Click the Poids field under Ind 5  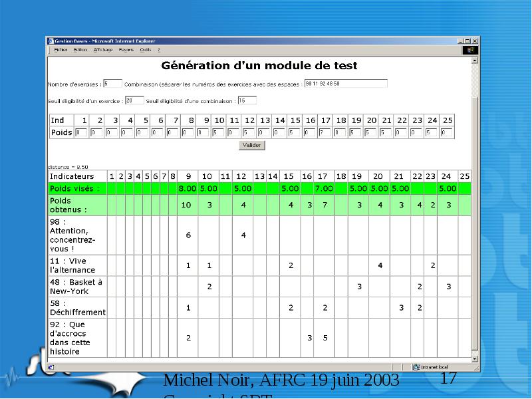(x=142, y=132)
